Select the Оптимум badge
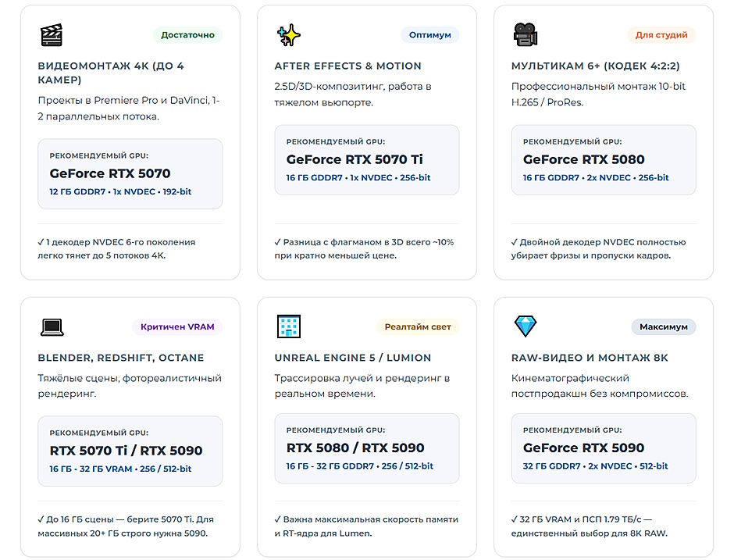The width and height of the screenshot is (734, 560). tap(430, 35)
